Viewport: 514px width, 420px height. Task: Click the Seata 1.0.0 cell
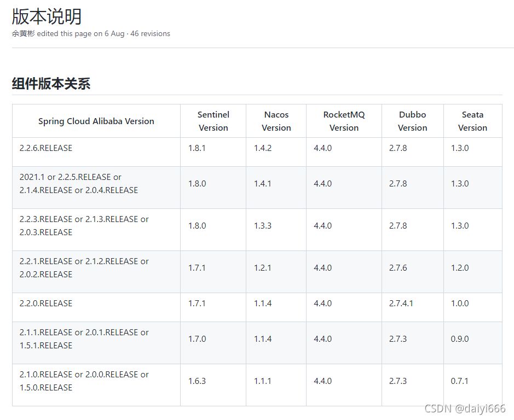coord(473,307)
